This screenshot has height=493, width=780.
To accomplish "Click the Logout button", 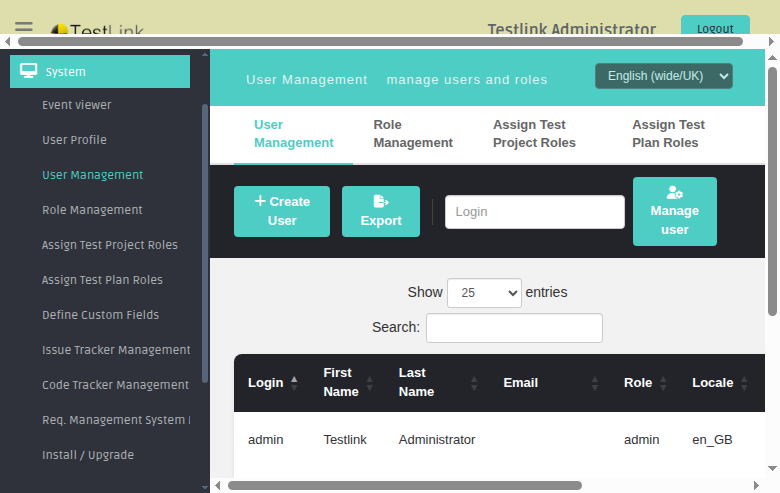I will 715,27.
